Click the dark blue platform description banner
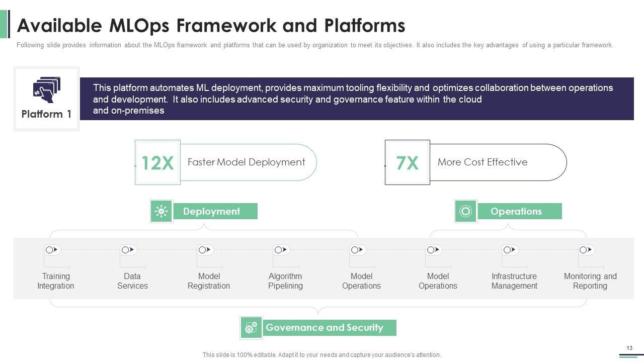The width and height of the screenshot is (644, 362). (356, 99)
